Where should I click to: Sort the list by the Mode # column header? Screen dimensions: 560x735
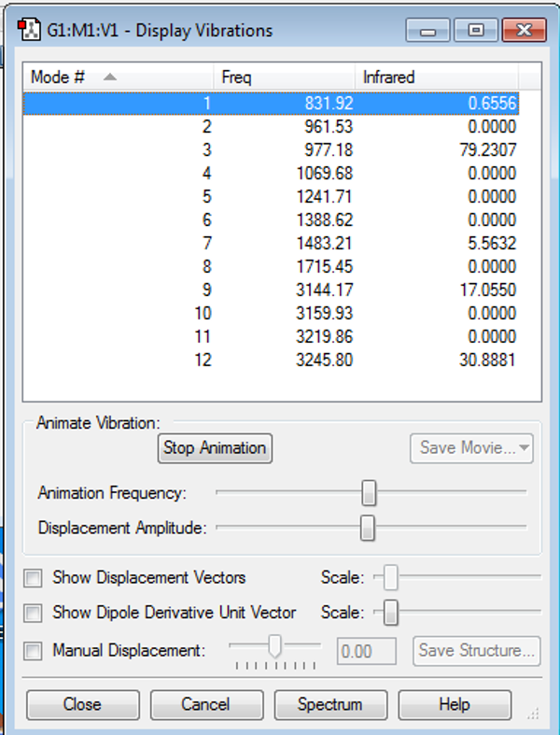(x=119, y=77)
